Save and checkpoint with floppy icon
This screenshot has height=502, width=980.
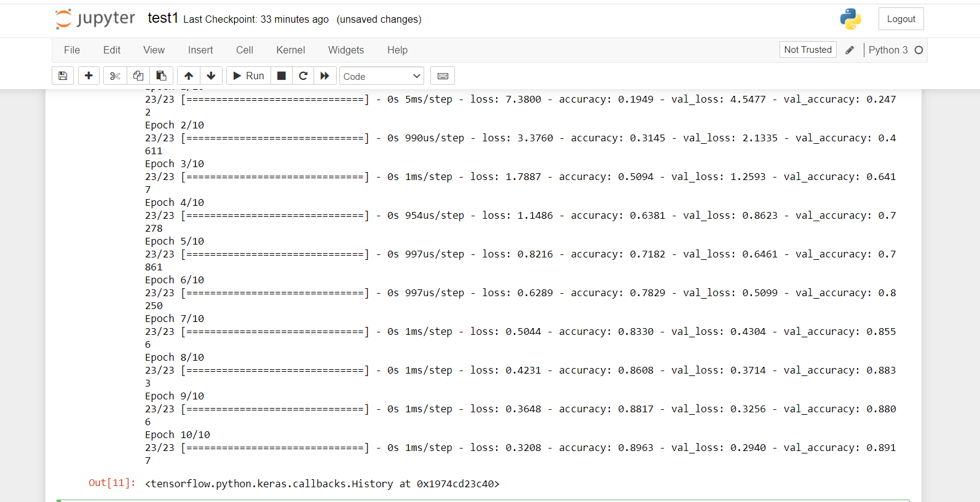pos(63,76)
